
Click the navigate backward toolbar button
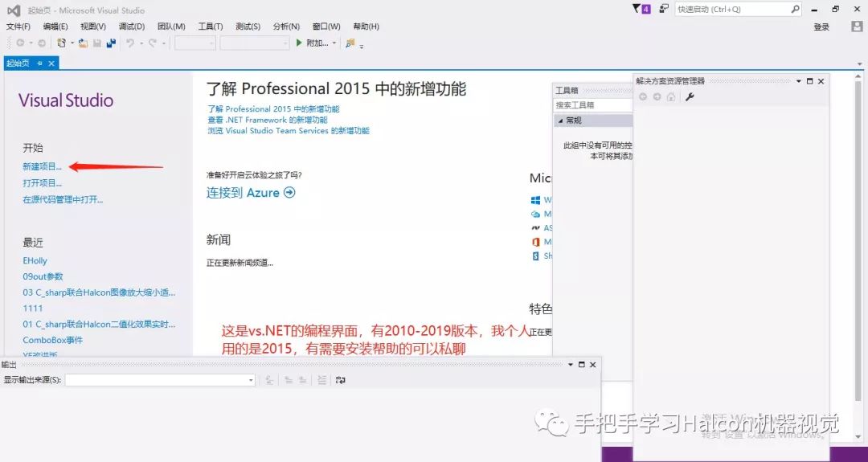[20, 43]
